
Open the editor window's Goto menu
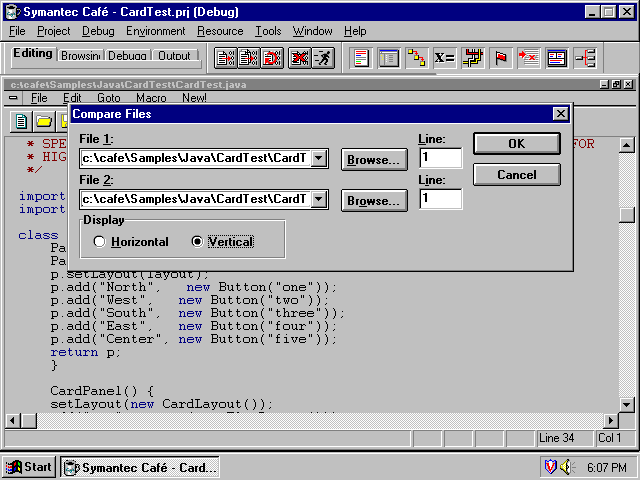(109, 98)
